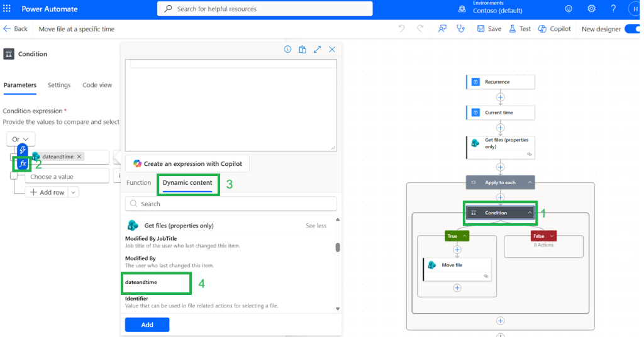
Task: Click the plus below Current time node
Action: pos(500,128)
